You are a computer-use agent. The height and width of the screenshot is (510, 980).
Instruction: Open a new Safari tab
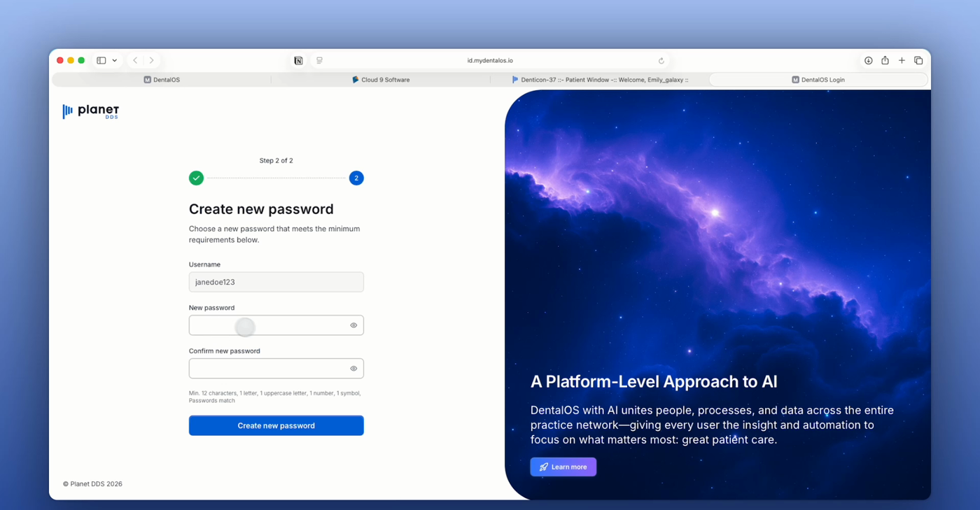(x=902, y=61)
